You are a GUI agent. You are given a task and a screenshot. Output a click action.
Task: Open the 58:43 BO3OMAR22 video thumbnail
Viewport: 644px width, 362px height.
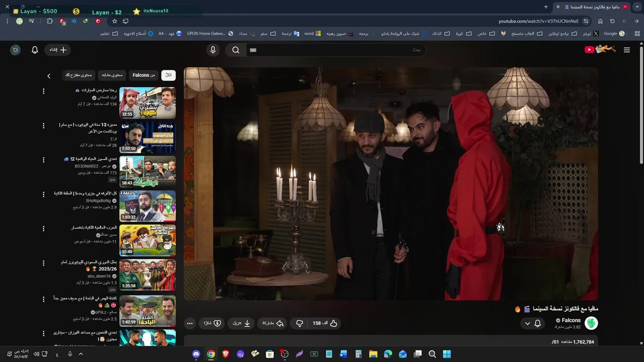147,171
